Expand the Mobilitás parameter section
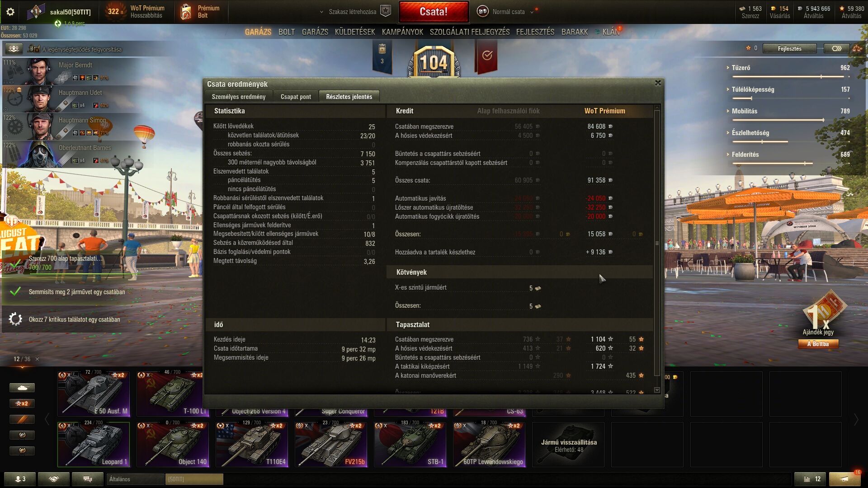 tap(744, 111)
